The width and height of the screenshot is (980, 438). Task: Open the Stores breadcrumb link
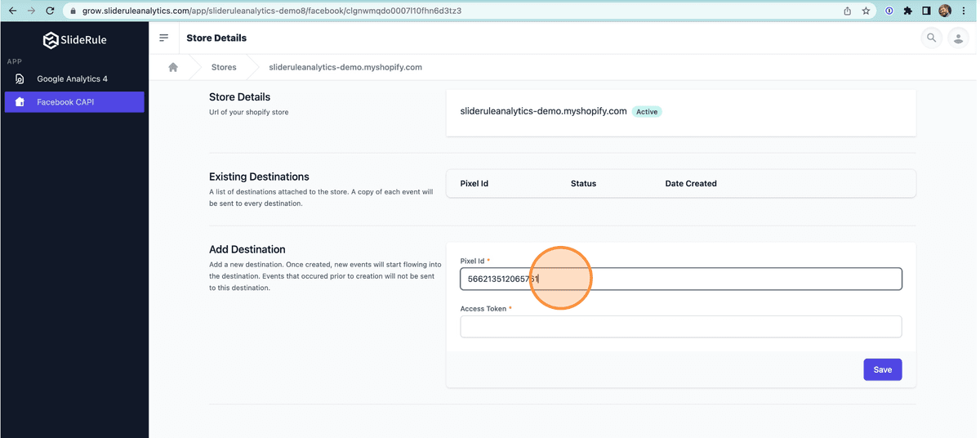pos(224,67)
